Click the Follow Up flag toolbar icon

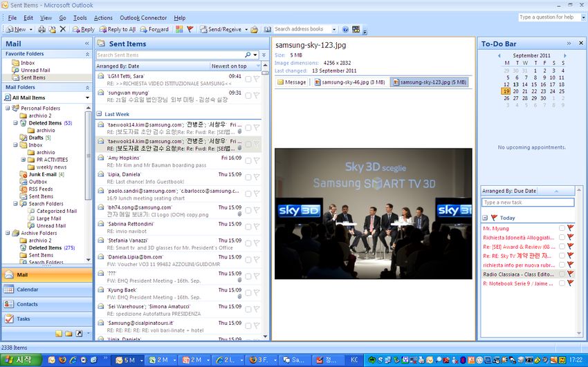pos(190,29)
